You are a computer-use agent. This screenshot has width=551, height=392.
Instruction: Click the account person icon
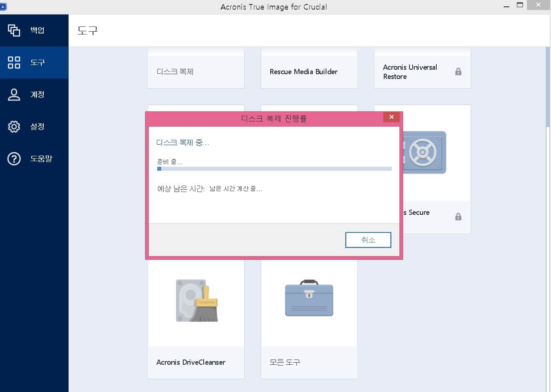pos(14,95)
